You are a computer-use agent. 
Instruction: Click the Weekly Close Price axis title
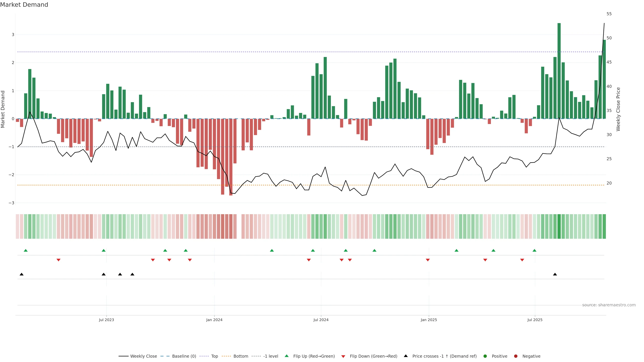pyautogui.click(x=618, y=109)
